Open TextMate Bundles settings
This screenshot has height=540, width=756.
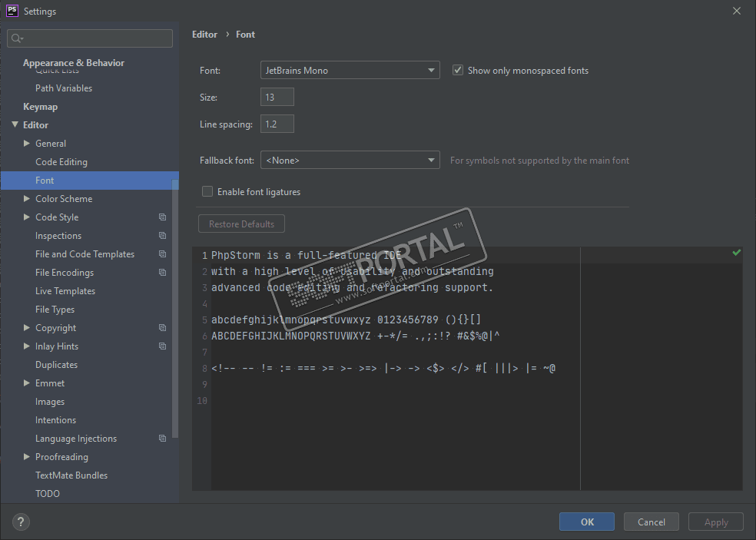tap(71, 475)
